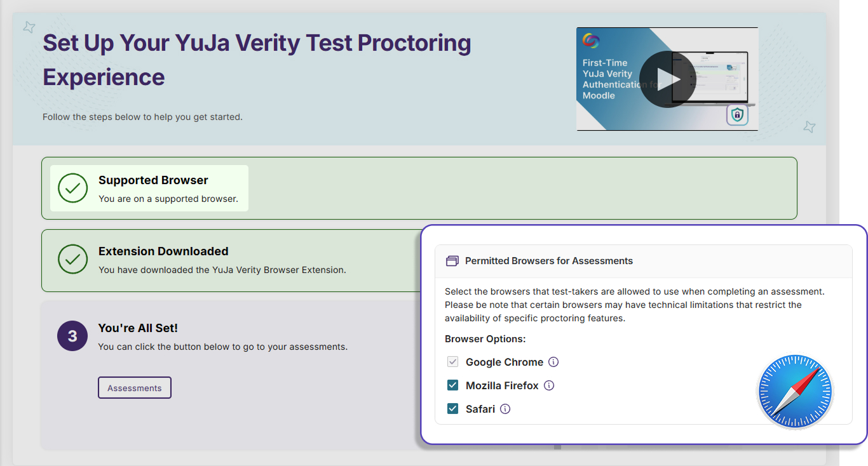Viewport: 868px width, 466px height.
Task: Click the Extension Downloaded green checkmark icon
Action: 72,260
